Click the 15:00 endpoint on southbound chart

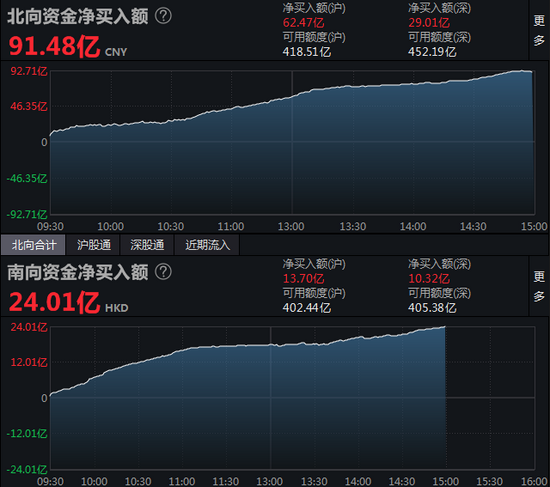point(445,481)
